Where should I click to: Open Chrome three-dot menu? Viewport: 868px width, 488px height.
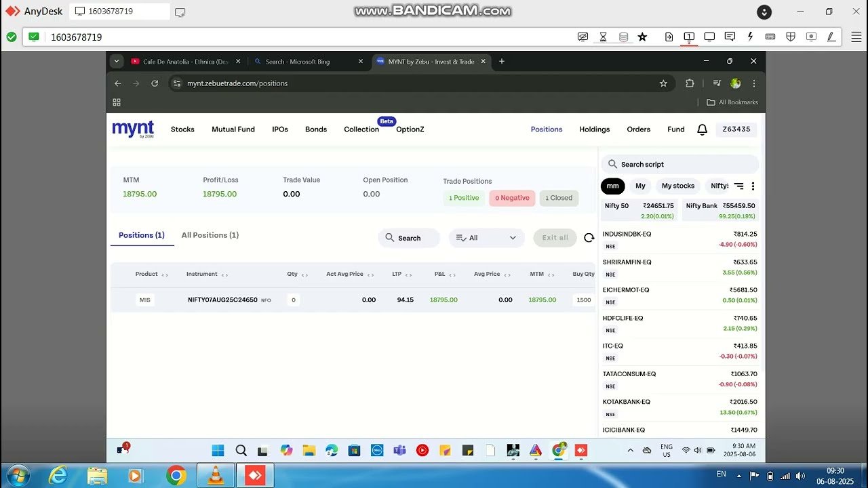[x=754, y=83]
